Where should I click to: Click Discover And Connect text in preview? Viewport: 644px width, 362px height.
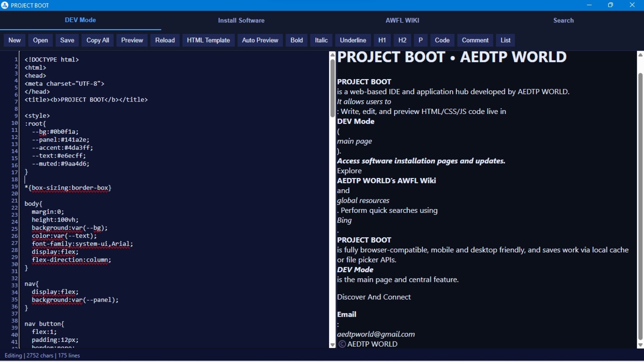pos(374,297)
